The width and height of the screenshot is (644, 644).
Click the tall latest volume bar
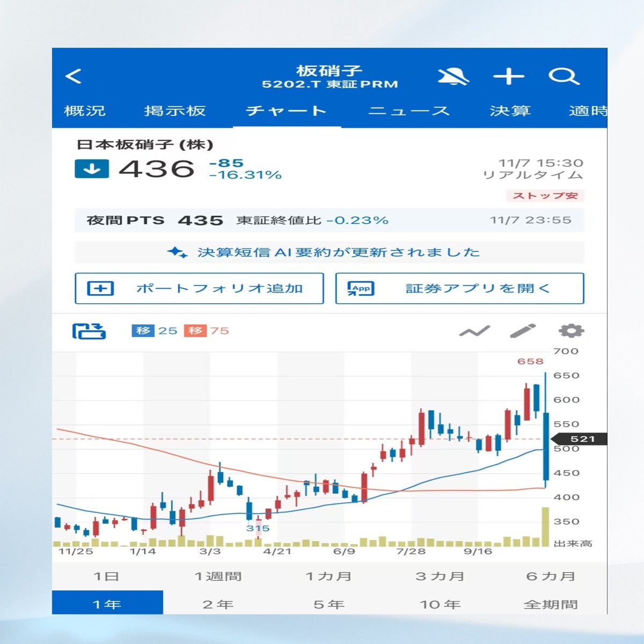point(545,526)
